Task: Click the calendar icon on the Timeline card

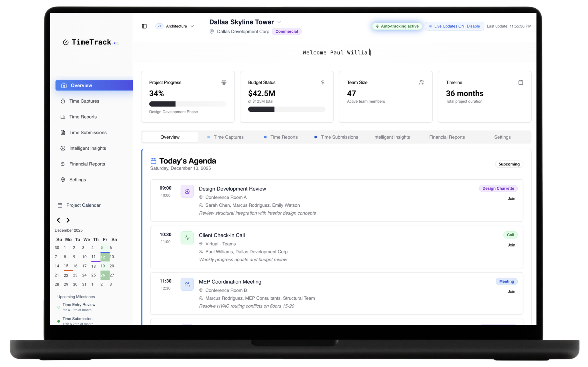Action: point(520,83)
